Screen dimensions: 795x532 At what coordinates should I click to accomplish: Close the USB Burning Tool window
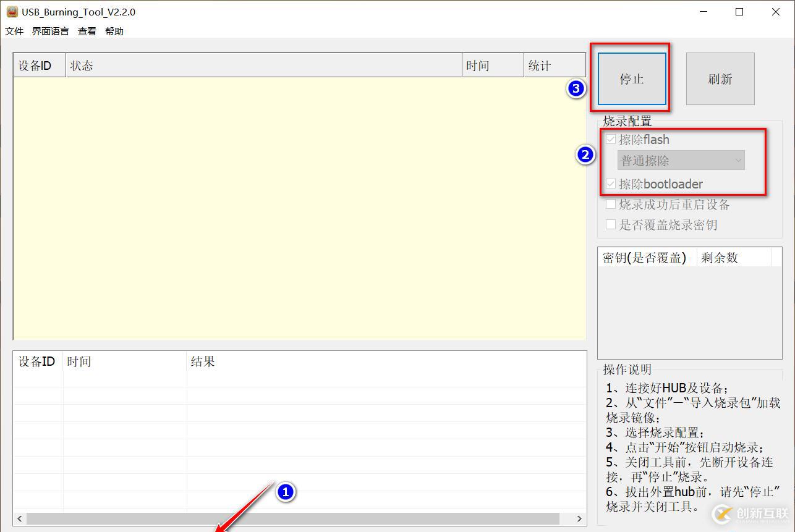776,12
